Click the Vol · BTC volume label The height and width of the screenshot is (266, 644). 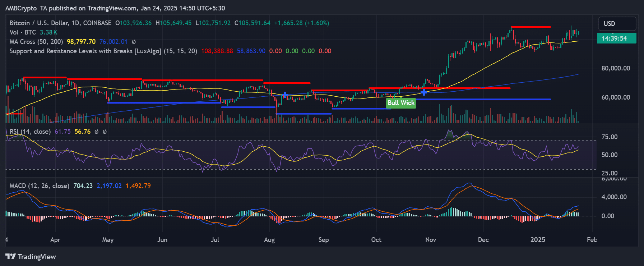[23, 32]
